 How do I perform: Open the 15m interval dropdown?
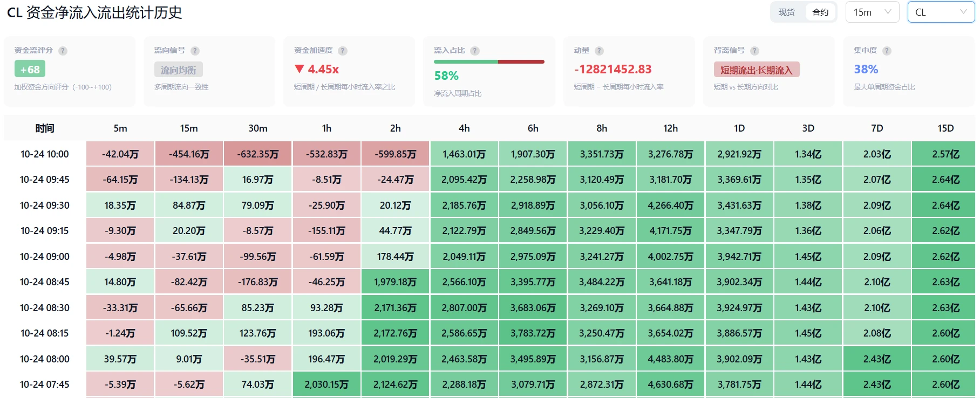[872, 12]
